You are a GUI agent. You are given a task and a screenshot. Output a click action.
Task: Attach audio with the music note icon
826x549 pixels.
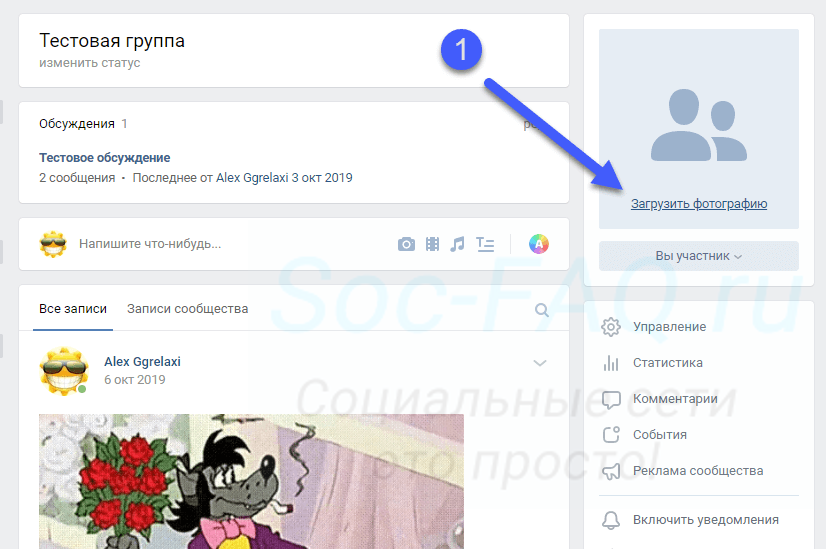click(x=457, y=244)
